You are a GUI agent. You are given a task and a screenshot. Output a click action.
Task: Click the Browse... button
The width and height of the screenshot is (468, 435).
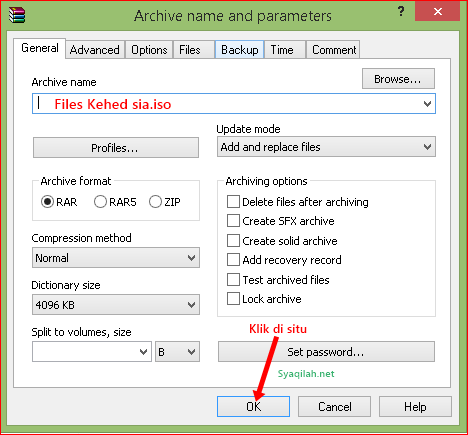[x=398, y=79]
